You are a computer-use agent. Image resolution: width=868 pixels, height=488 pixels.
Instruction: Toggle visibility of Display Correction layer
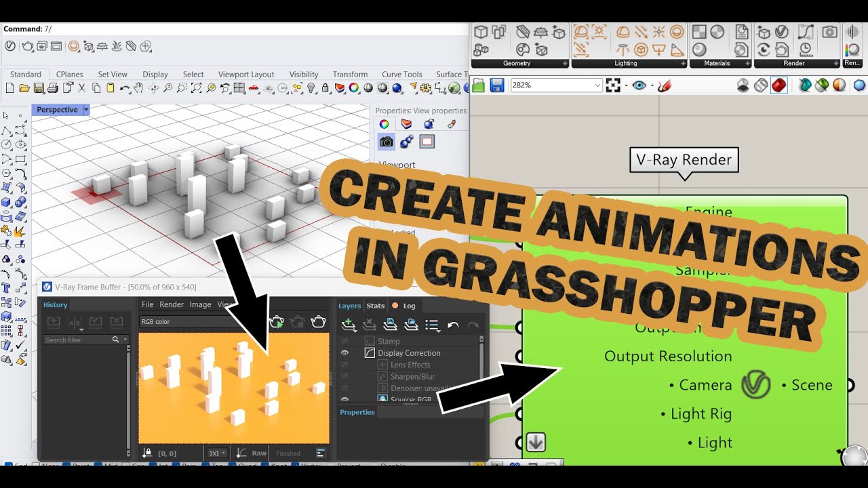pos(344,353)
